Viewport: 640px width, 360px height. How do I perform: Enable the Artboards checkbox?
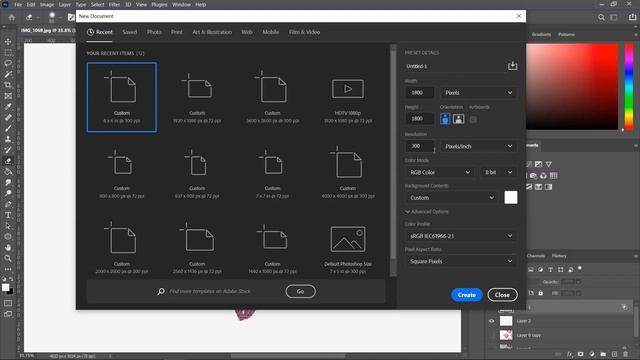(x=473, y=120)
